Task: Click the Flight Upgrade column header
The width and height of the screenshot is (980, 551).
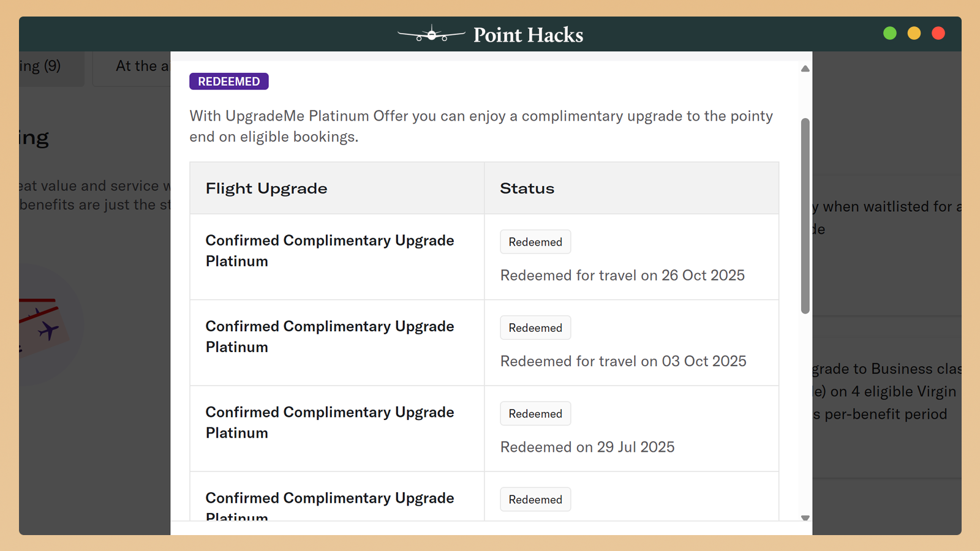Action: [266, 189]
